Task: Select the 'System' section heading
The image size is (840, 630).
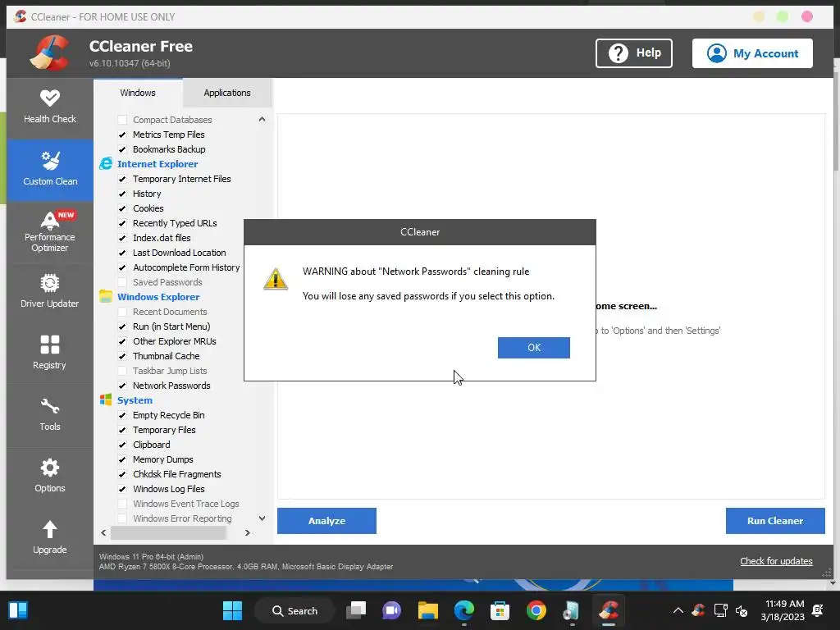Action: [135, 400]
